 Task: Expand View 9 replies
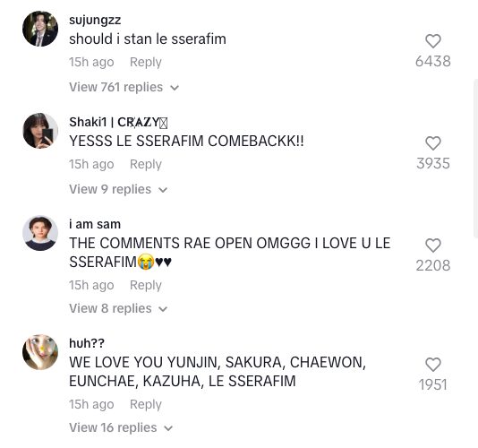(x=118, y=190)
